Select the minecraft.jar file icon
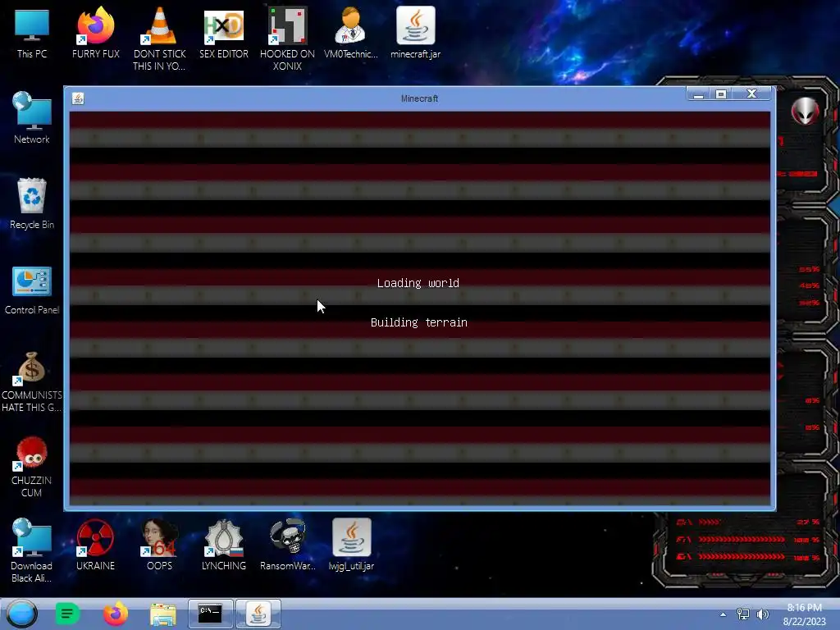Viewport: 840px width, 630px height. (x=415, y=32)
